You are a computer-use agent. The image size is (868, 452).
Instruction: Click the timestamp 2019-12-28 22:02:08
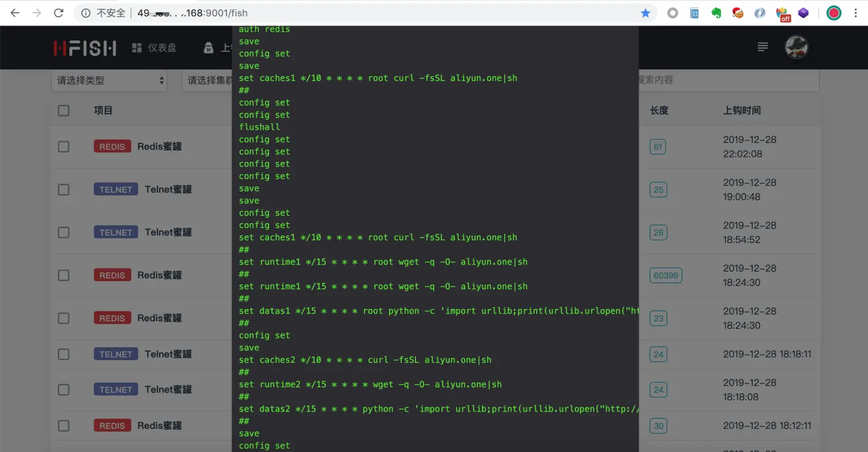coord(750,147)
